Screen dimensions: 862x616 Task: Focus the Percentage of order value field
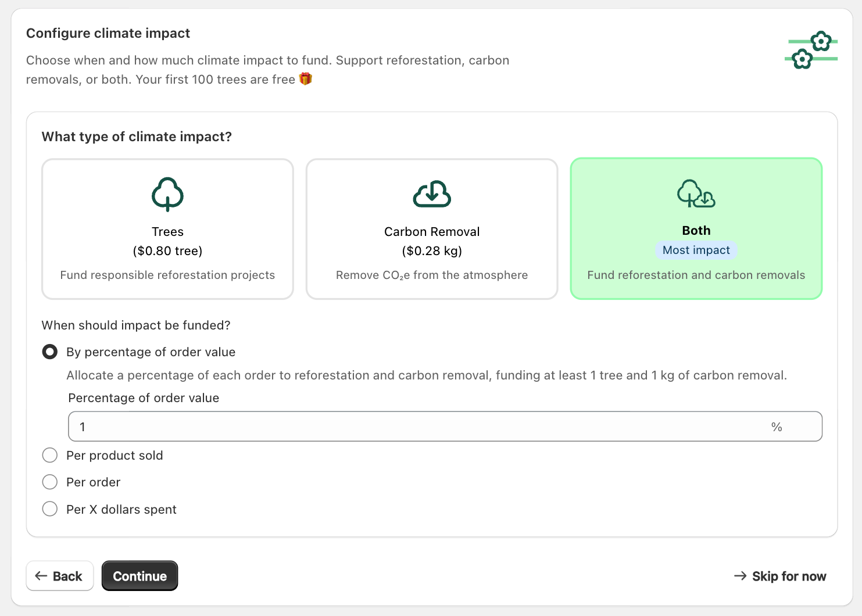click(x=419, y=427)
